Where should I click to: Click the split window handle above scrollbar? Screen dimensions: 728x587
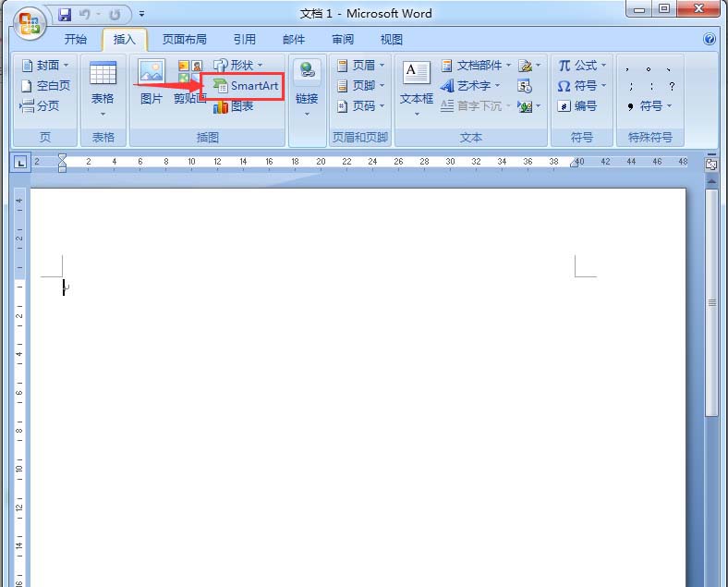click(x=711, y=154)
